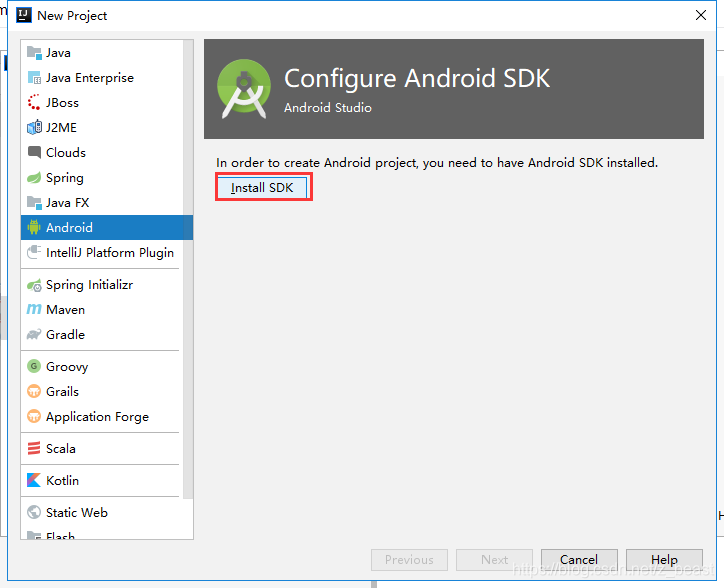
Task: Select the Clouds speech bubble icon
Action: 34,152
